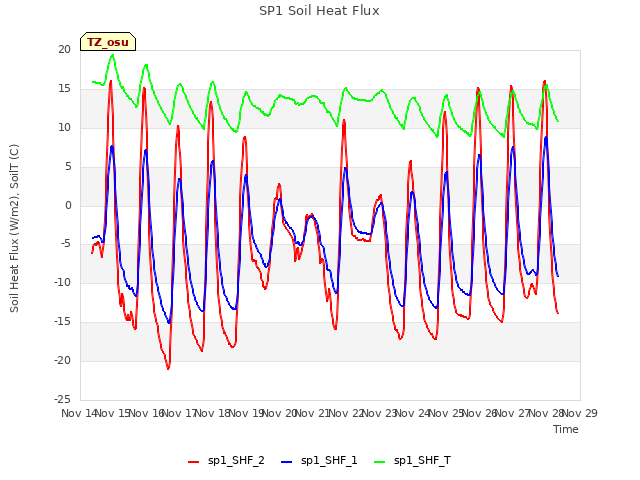Image resolution: width=640 pixels, height=480 pixels.
Task: Click the TZ_osu annotation label
Action: tap(108, 42)
